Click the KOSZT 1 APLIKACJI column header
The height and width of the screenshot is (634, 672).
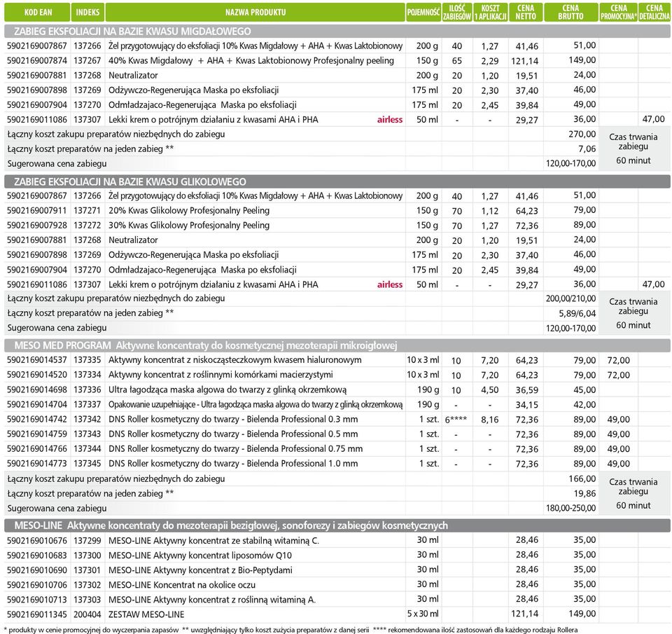coord(490,13)
